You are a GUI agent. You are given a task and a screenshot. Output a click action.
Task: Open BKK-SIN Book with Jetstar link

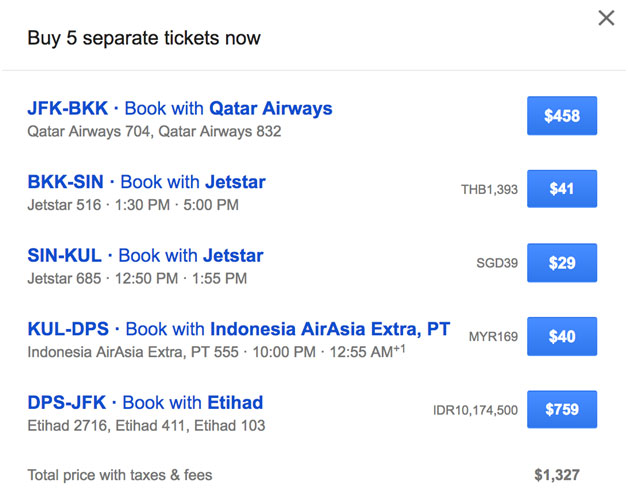[146, 183]
